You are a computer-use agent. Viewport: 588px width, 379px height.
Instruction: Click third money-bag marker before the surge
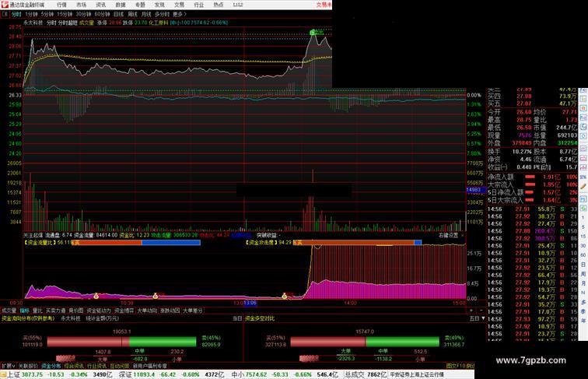(284, 296)
